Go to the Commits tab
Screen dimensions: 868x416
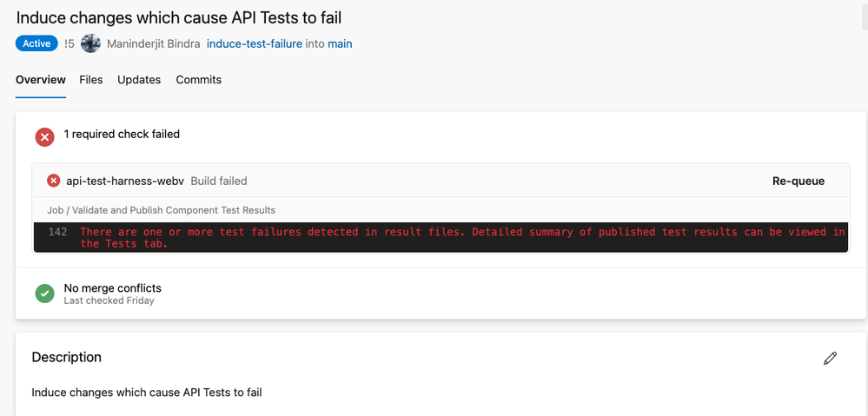click(198, 80)
